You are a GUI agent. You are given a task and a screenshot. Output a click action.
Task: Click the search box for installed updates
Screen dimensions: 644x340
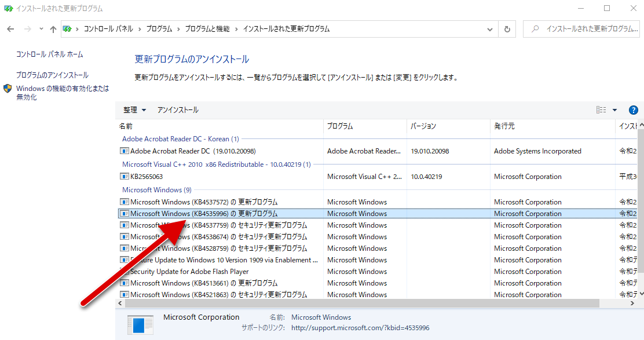(583, 29)
